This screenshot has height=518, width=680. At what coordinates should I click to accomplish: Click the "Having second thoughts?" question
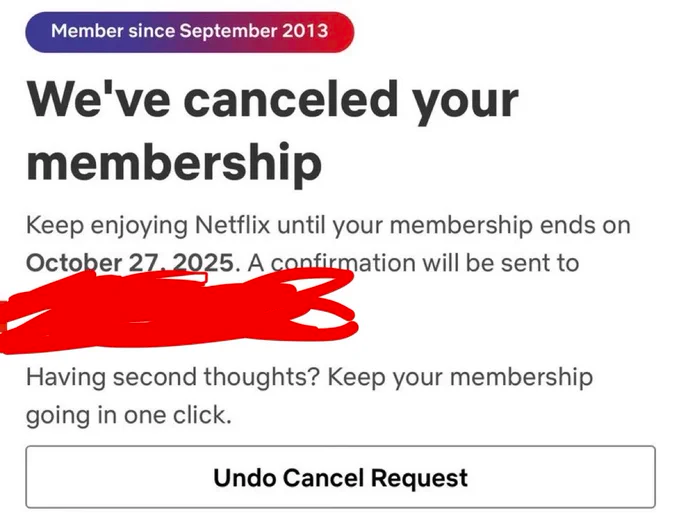(172, 377)
